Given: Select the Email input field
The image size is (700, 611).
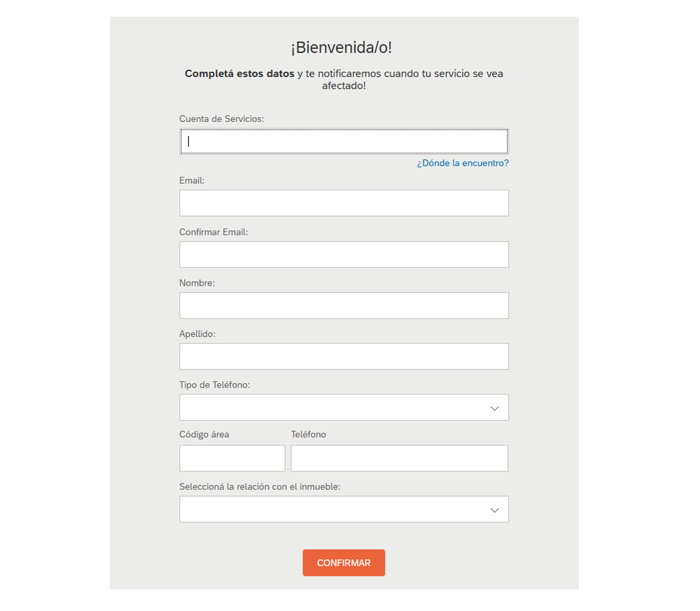Looking at the screenshot, I should [x=344, y=202].
